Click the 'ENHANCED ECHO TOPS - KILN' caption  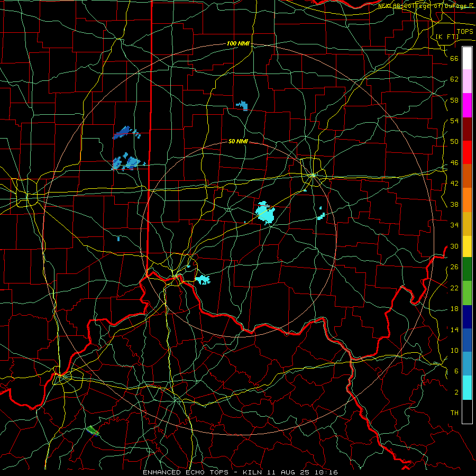click(204, 472)
